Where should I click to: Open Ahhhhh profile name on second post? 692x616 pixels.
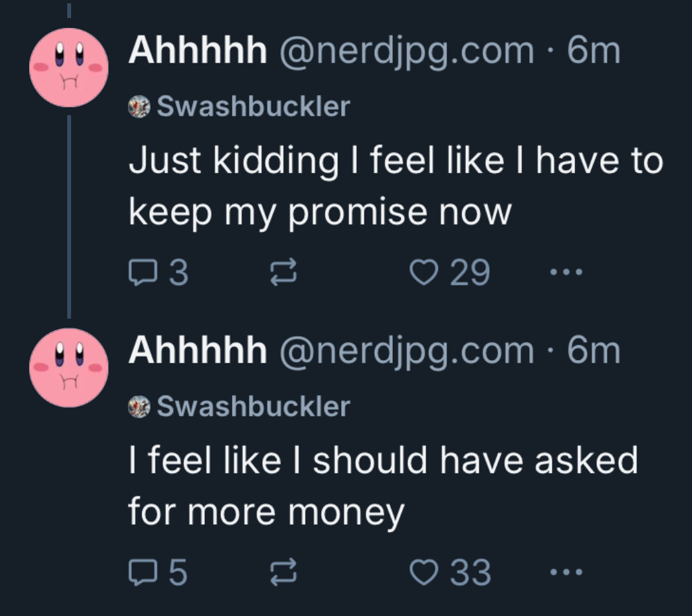point(198,350)
